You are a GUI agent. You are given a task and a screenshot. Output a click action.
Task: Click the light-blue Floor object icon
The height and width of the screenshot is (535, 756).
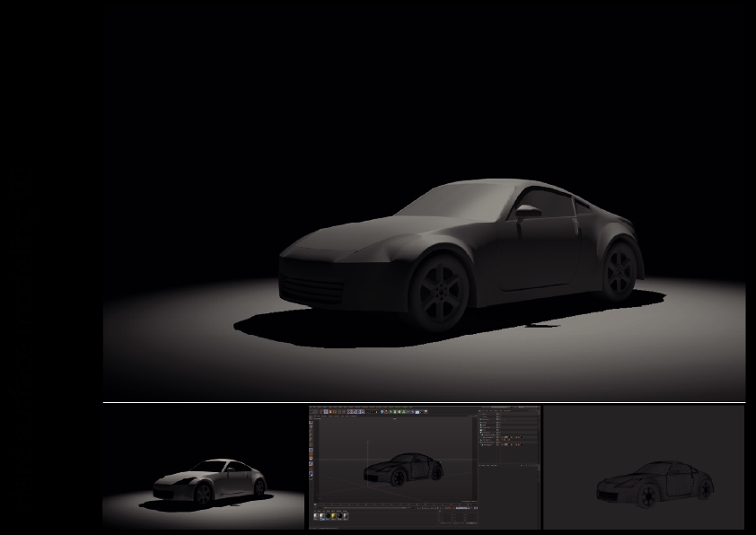point(417,412)
